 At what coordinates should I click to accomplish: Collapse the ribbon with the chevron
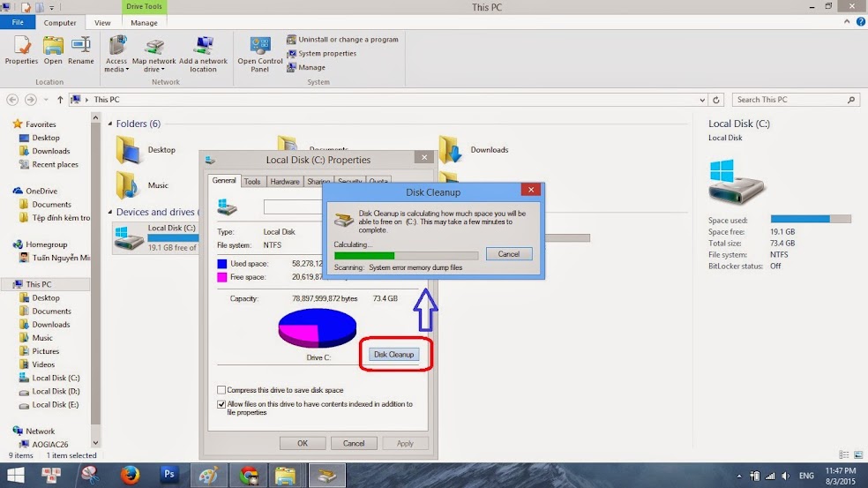(x=847, y=21)
